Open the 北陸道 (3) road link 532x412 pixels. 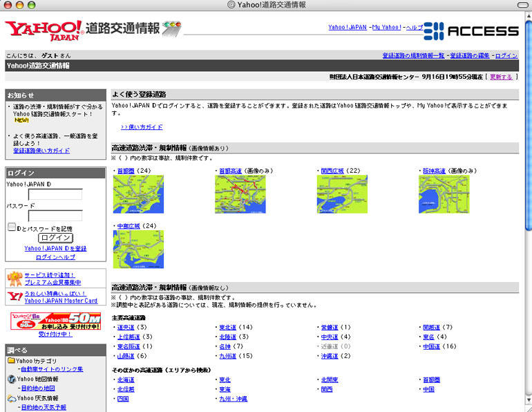[x=228, y=337]
